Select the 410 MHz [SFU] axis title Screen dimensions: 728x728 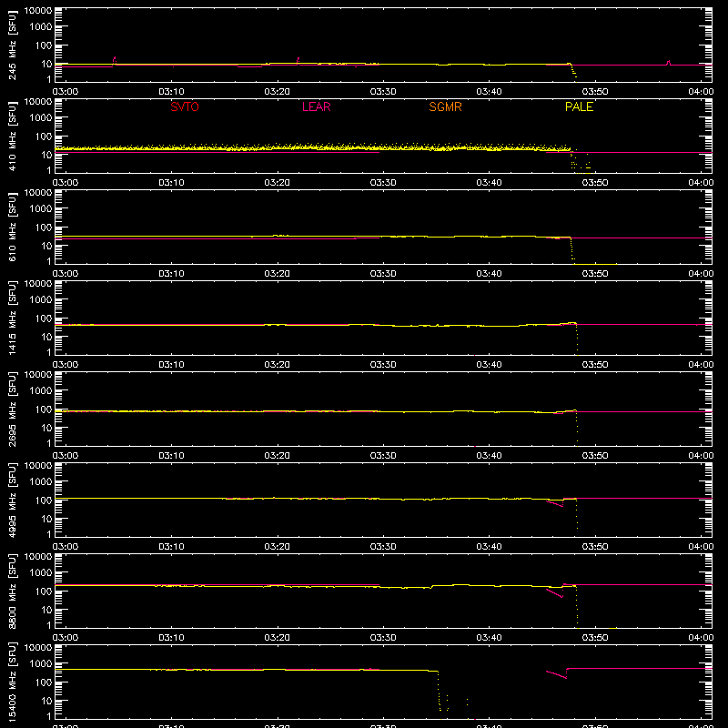(x=13, y=136)
